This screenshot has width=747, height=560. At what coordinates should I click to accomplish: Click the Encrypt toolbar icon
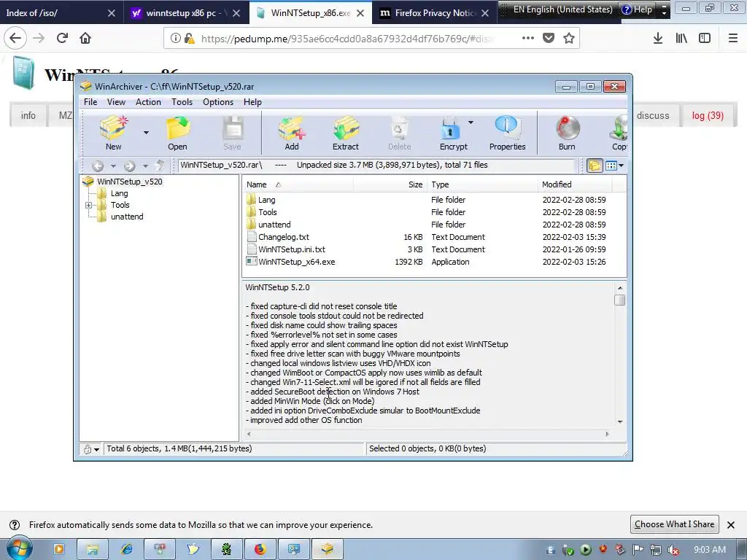click(x=453, y=133)
